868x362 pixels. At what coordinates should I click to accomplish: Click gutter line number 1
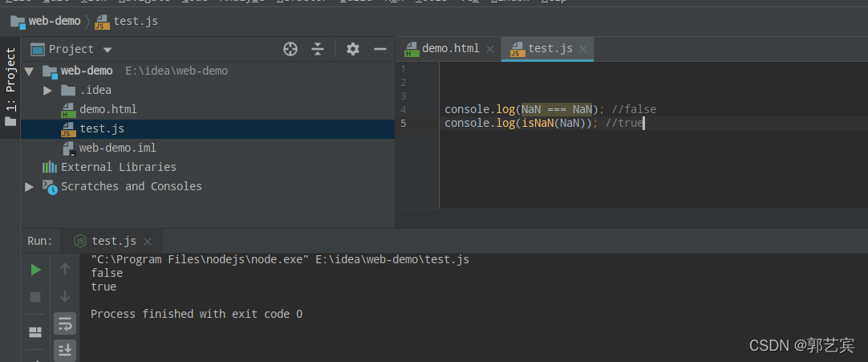click(x=403, y=69)
